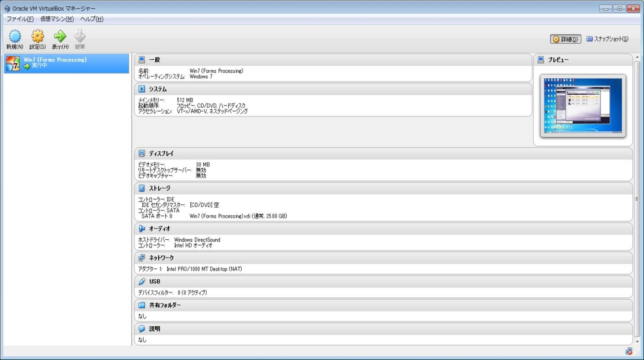
Task: Switch to Snapshots (スナップショット) view
Action: point(607,39)
